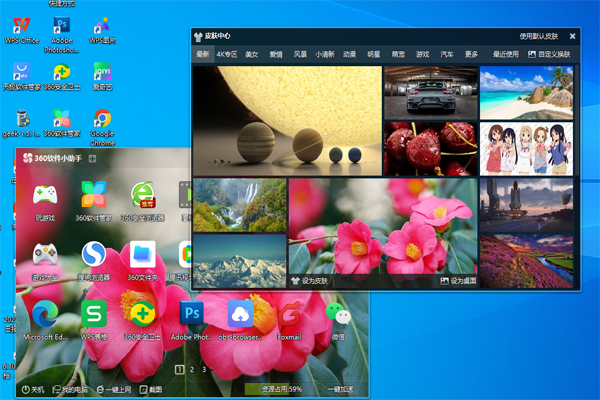The width and height of the screenshot is (600, 400).
Task: Click the plus icon beside 360软件小助手 title
Action: click(x=92, y=158)
